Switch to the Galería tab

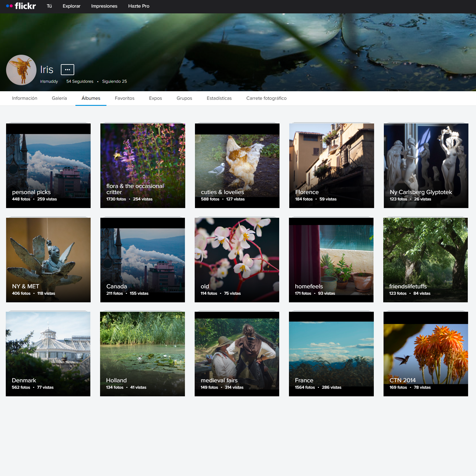59,98
